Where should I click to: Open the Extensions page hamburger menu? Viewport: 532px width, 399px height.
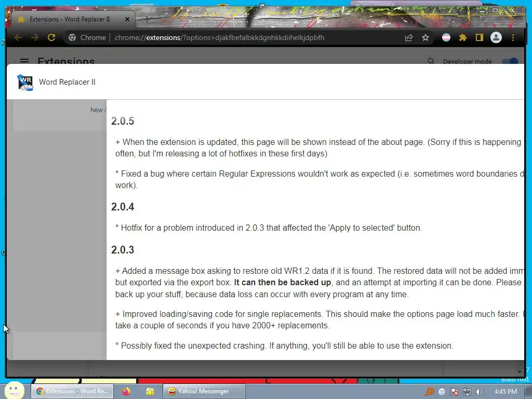tap(24, 61)
